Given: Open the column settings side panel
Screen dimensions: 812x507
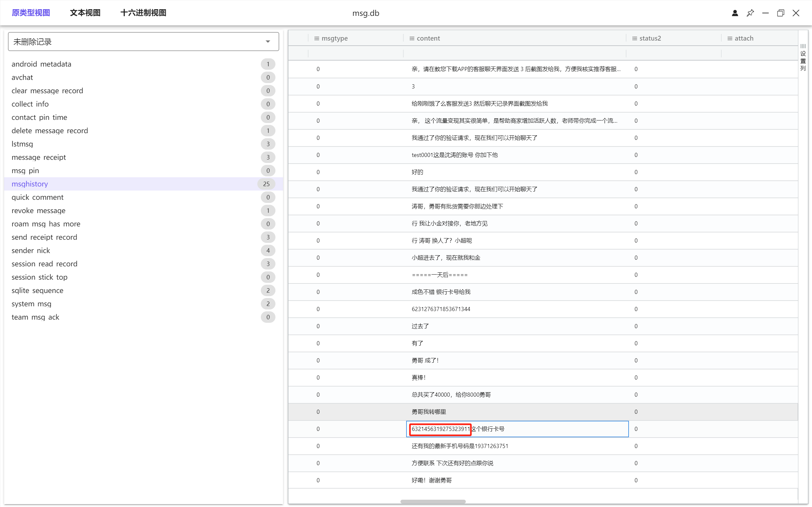Looking at the screenshot, I should coord(802,57).
